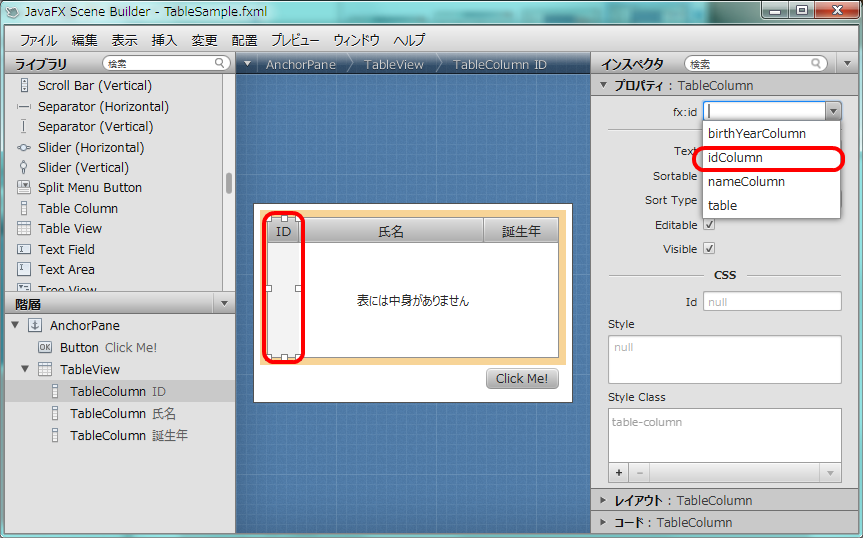The width and height of the screenshot is (863, 538).
Task: Focus the library search field
Action: (166, 63)
